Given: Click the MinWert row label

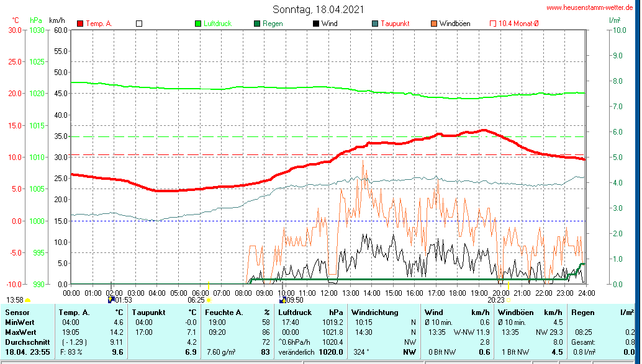Looking at the screenshot, I should (x=20, y=322).
